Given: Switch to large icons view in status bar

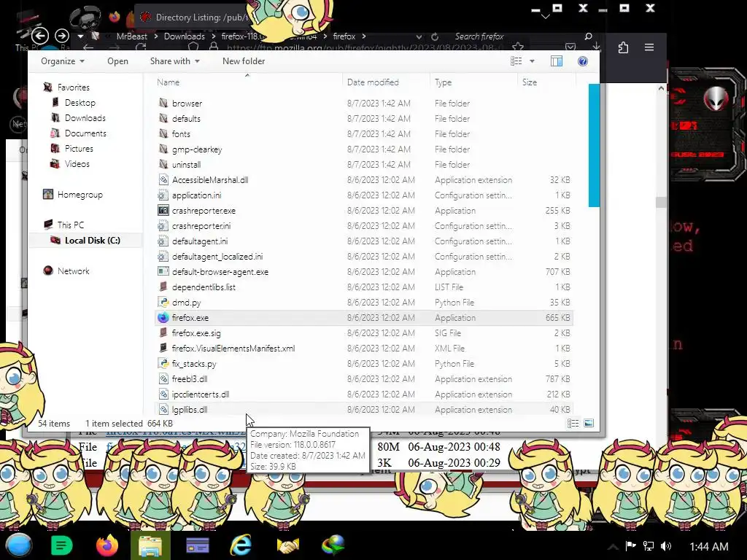Looking at the screenshot, I should click(589, 423).
